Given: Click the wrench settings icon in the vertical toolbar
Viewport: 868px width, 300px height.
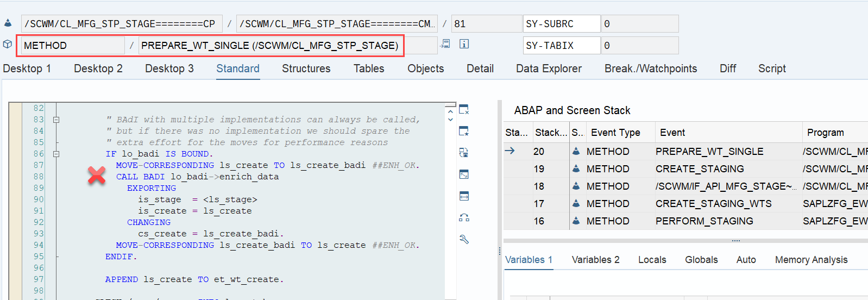Looking at the screenshot, I should tap(464, 240).
